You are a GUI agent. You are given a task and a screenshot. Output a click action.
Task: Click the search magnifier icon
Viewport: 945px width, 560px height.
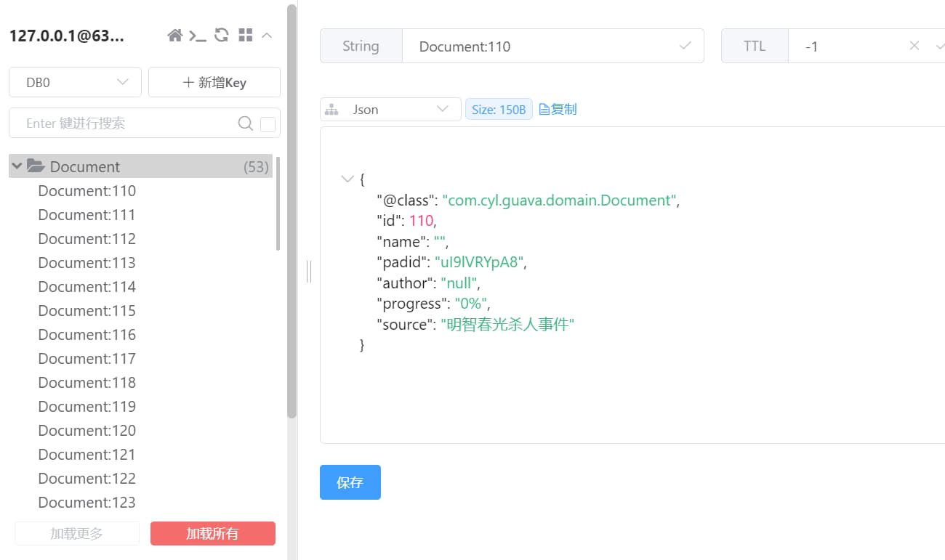click(246, 123)
